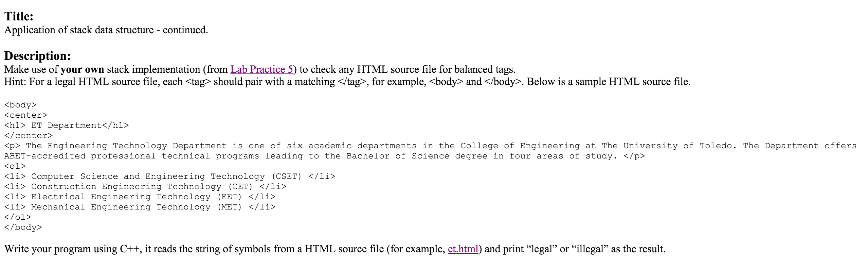Click the bold 'your own' text

[82, 69]
